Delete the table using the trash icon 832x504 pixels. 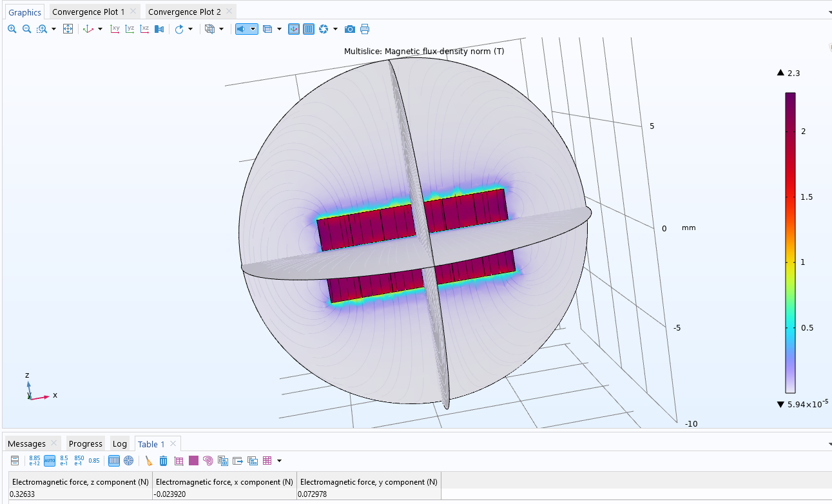pyautogui.click(x=164, y=461)
